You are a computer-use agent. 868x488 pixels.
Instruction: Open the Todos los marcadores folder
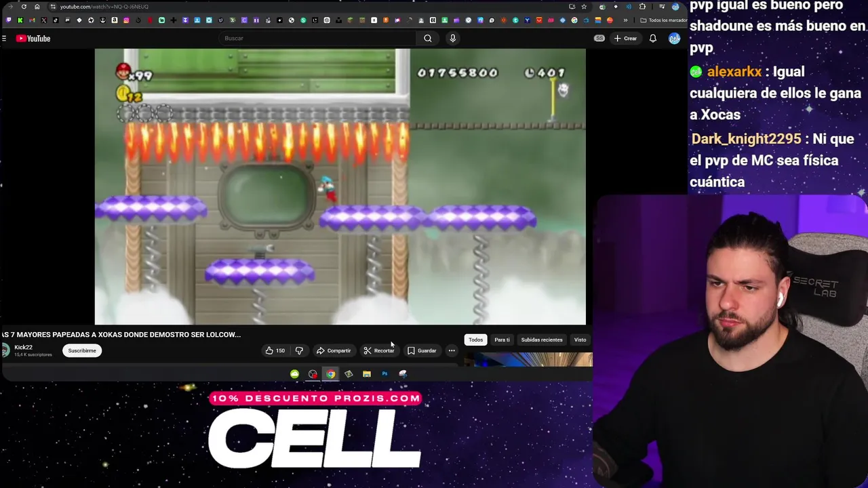(663, 20)
